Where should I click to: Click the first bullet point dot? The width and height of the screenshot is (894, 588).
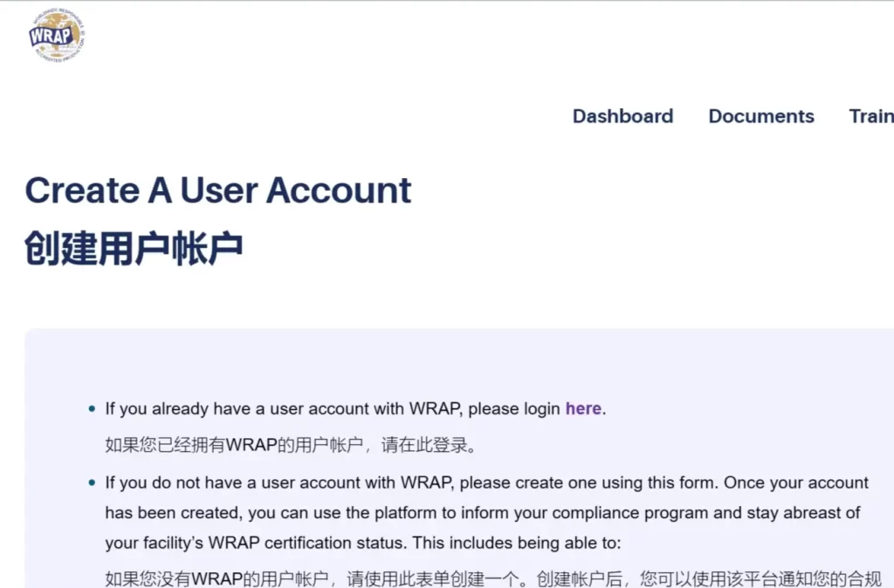(93, 409)
